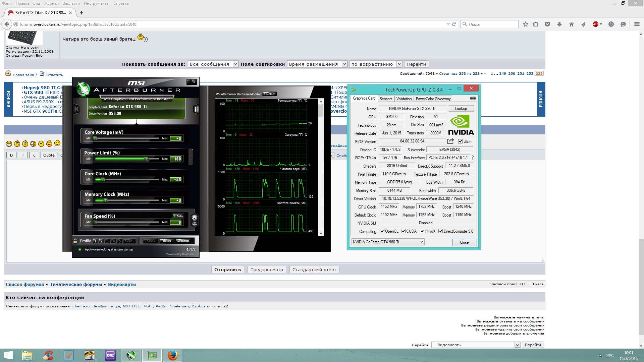Click the Afterburner info side button
644x362 pixels.
point(196,109)
